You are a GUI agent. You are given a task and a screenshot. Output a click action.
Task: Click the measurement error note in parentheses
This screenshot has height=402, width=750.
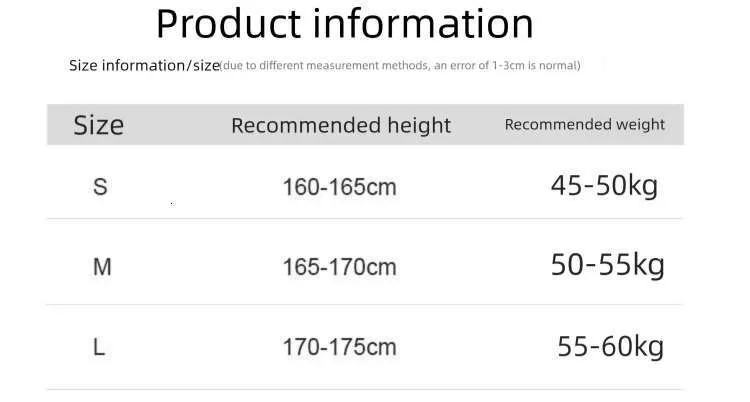click(x=400, y=66)
